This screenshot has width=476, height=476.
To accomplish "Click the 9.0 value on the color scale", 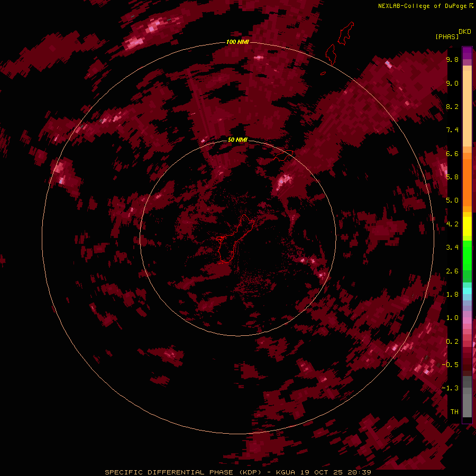I will (452, 83).
